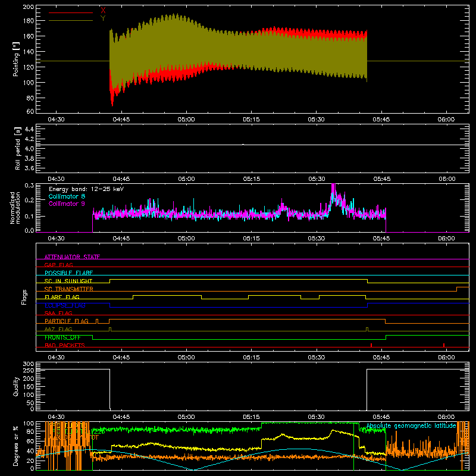The width and height of the screenshot is (476, 476).
Task: Click the AAZ_FLAG label
Action: click(58, 329)
